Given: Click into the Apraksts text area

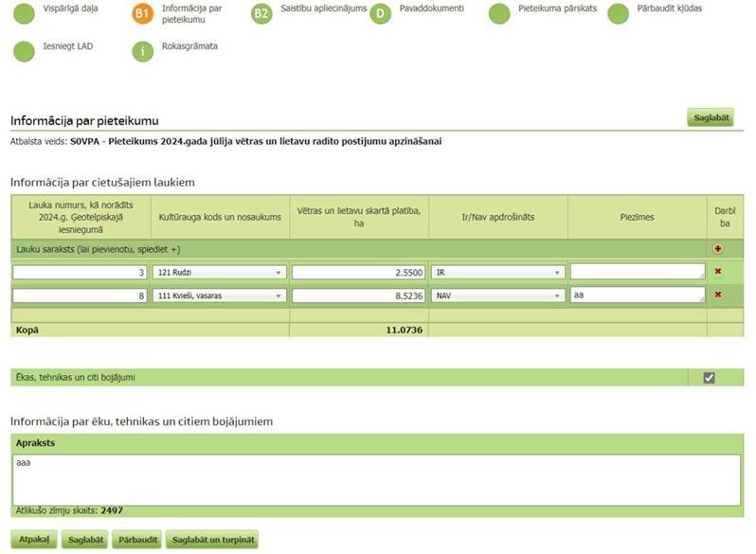Looking at the screenshot, I should [x=377, y=479].
